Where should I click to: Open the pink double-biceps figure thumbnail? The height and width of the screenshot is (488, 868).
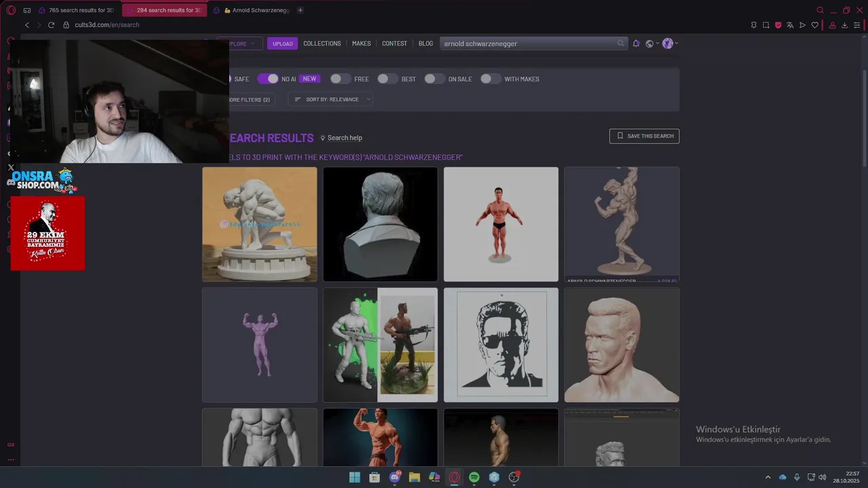[x=260, y=345]
